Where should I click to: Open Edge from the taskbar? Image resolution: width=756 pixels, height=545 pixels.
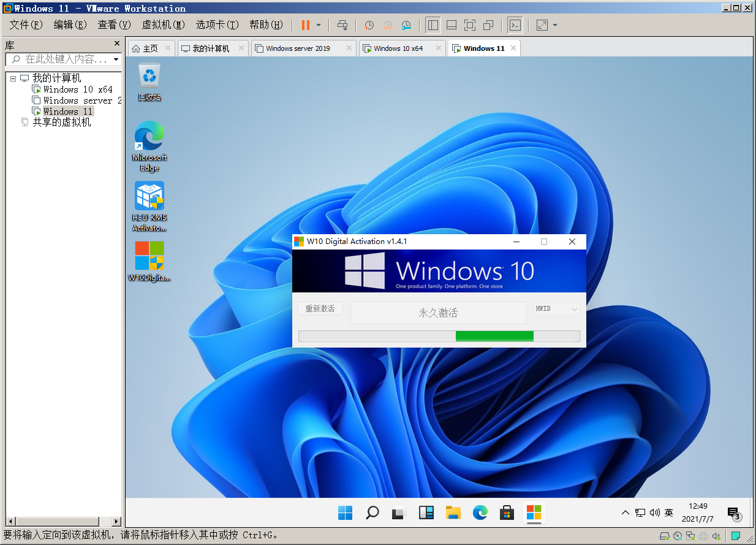(480, 513)
